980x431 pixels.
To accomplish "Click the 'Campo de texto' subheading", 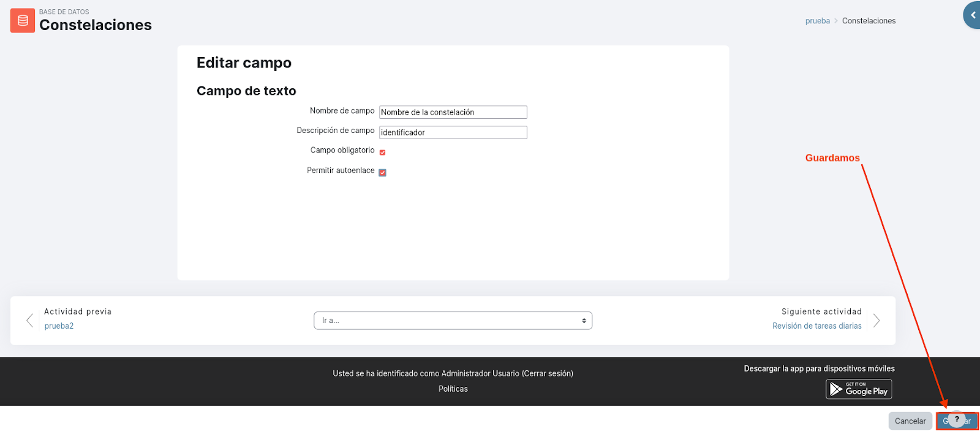I will [x=246, y=91].
